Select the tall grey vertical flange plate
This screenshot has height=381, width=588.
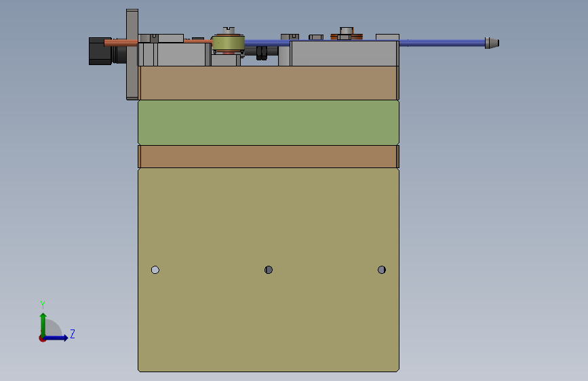pos(132,54)
